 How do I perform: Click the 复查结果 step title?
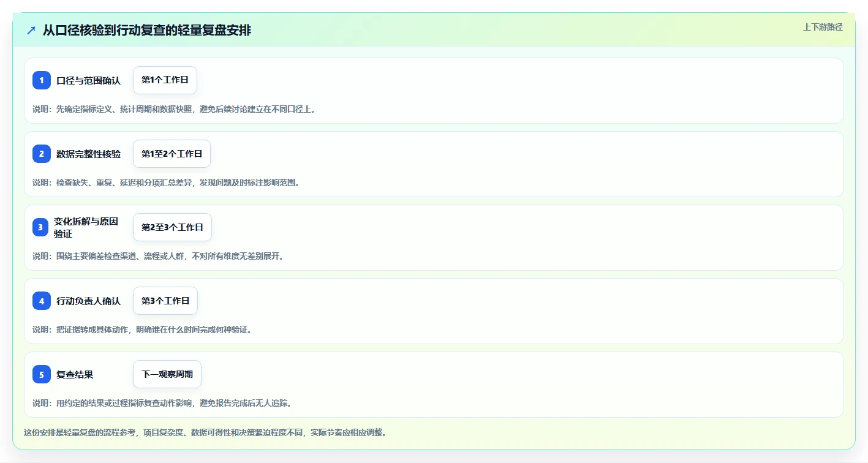(75, 374)
